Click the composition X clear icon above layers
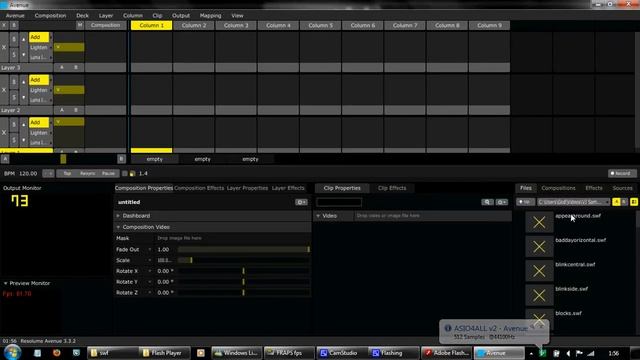Image resolution: width=640 pixels, height=360 pixels. tap(4, 25)
